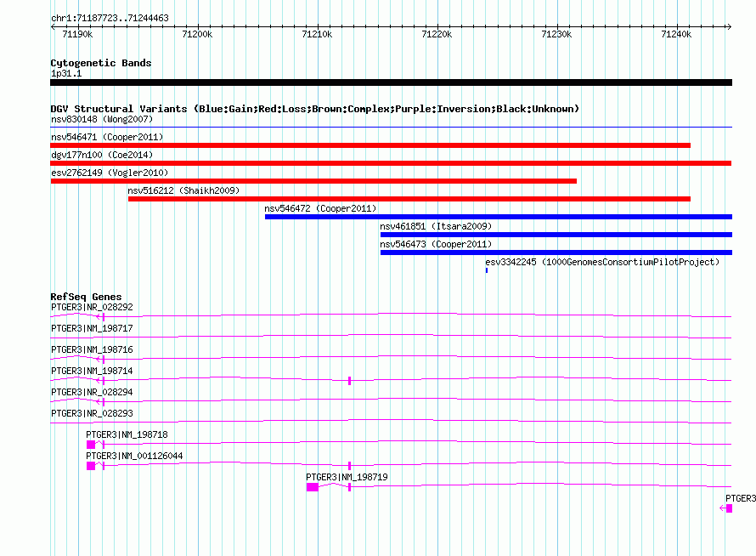This screenshot has height=556, width=756.
Task: Click the dgv177n100 (Coe2014) label
Action: [x=102, y=155]
